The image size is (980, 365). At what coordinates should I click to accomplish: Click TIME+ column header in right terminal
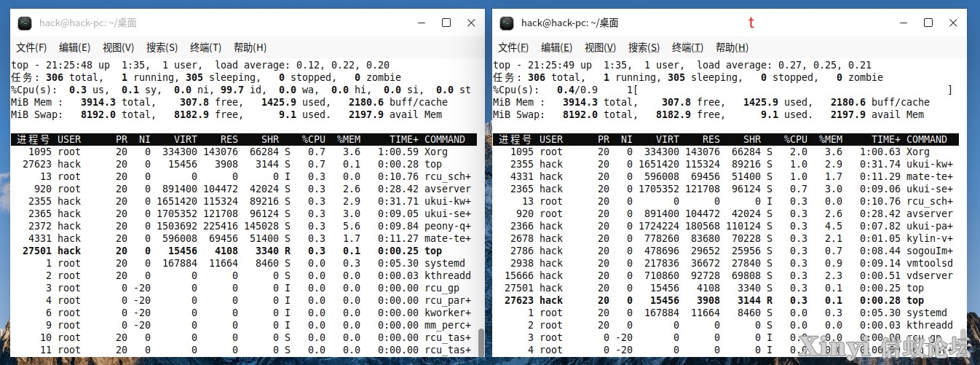pyautogui.click(x=886, y=139)
